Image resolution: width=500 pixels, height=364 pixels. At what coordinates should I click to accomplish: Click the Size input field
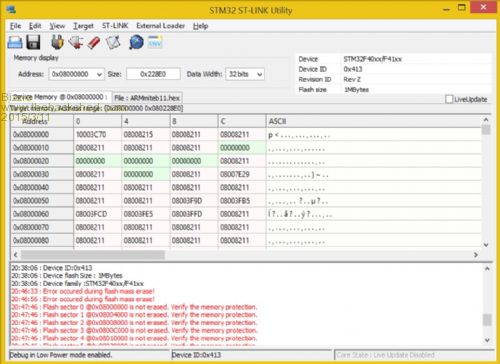153,74
